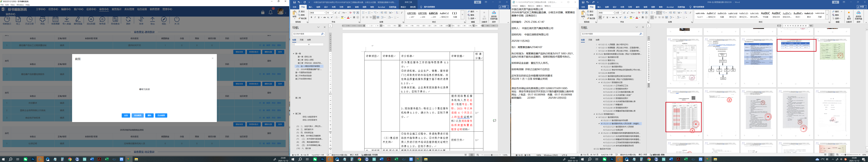Click font color swatch in 中国石油 Word window

[348, 17]
